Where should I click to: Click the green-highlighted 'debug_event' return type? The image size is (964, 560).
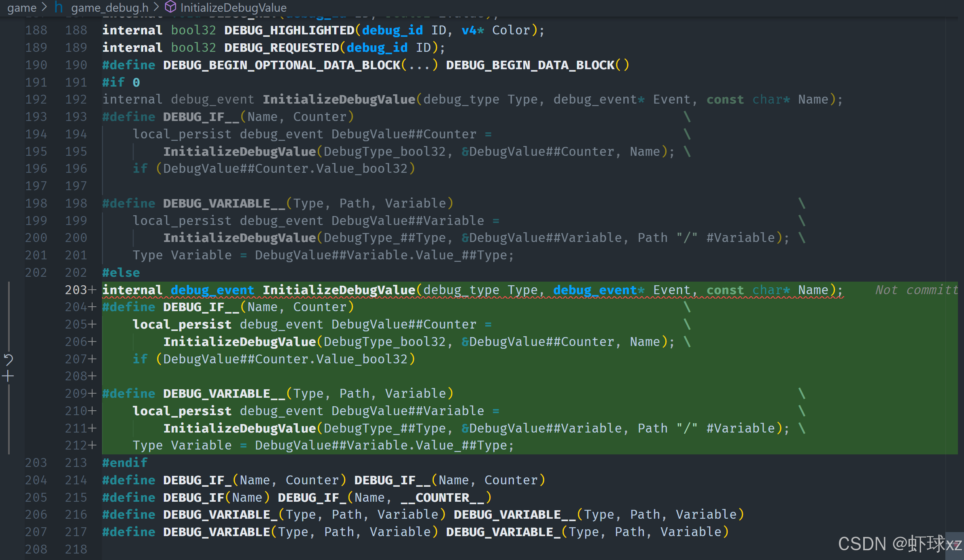212,290
